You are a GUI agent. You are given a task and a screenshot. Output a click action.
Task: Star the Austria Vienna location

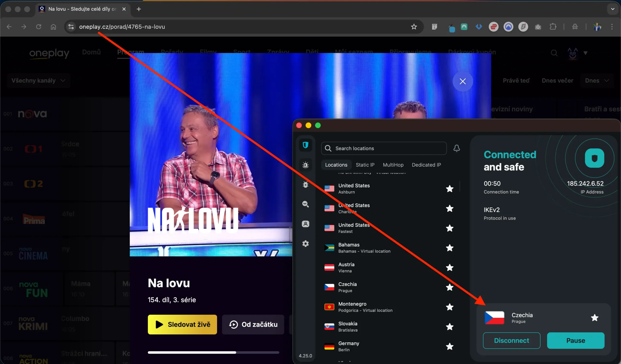pyautogui.click(x=449, y=268)
